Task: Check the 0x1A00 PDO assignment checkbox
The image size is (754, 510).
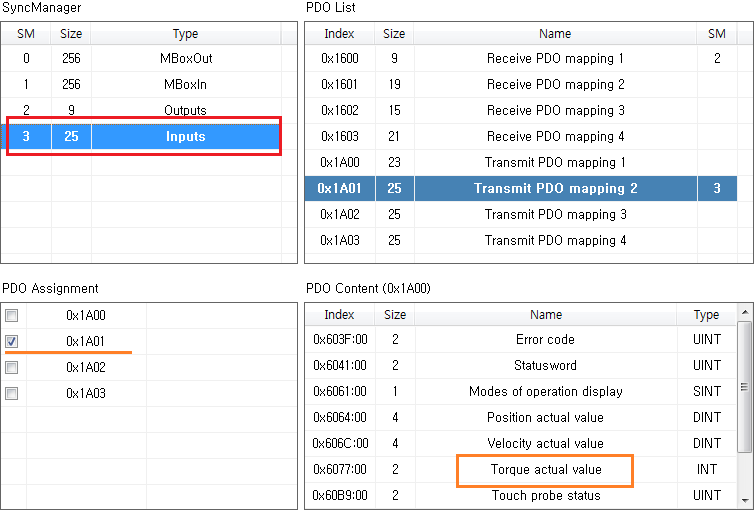Action: tap(12, 316)
